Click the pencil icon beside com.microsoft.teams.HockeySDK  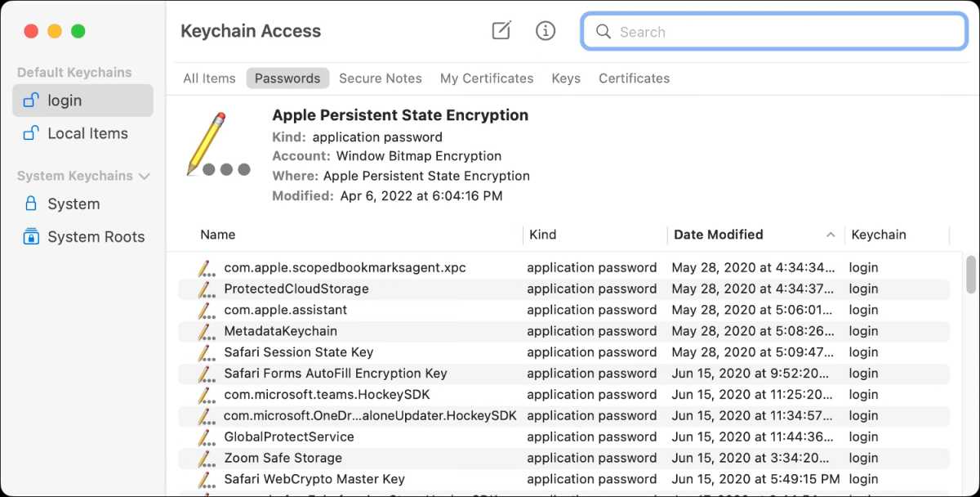tap(206, 395)
